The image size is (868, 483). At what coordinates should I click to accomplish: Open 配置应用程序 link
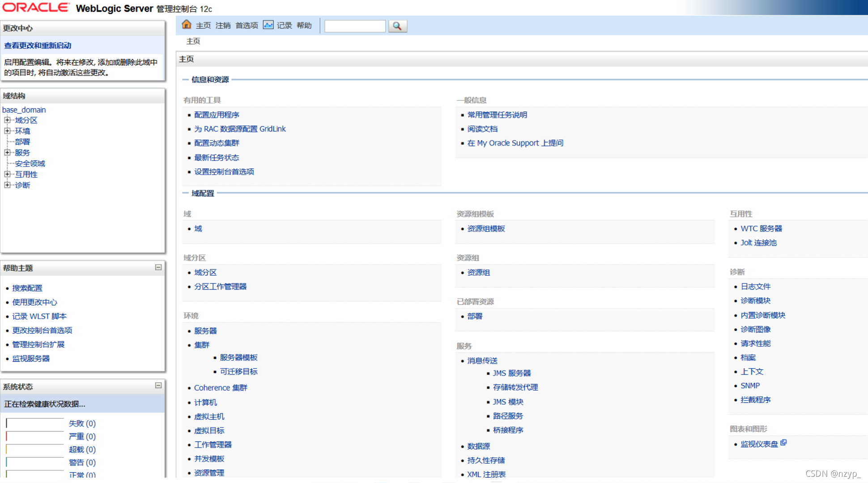[217, 115]
